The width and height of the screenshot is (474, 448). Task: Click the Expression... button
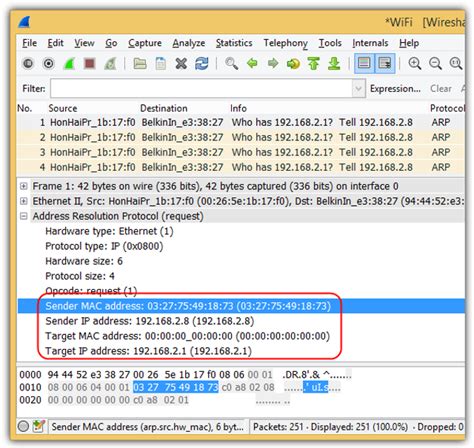pyautogui.click(x=395, y=89)
